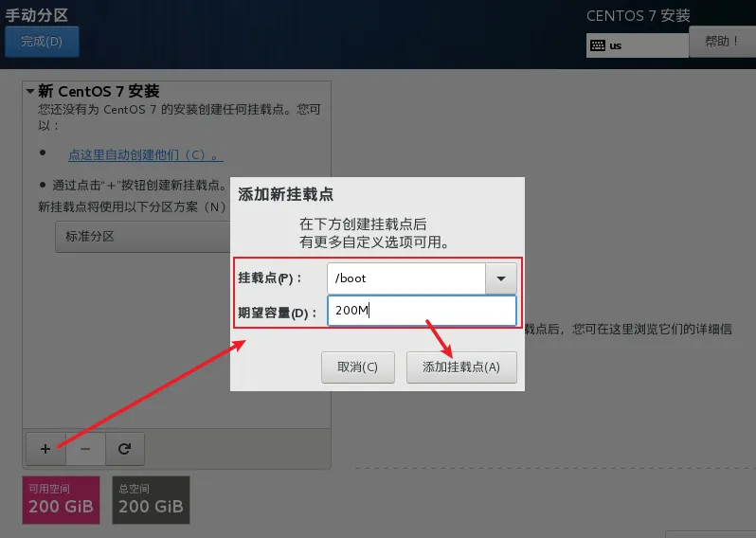
Task: Collapse the 新 CentOS 7 安装 section triangle
Action: click(30, 91)
